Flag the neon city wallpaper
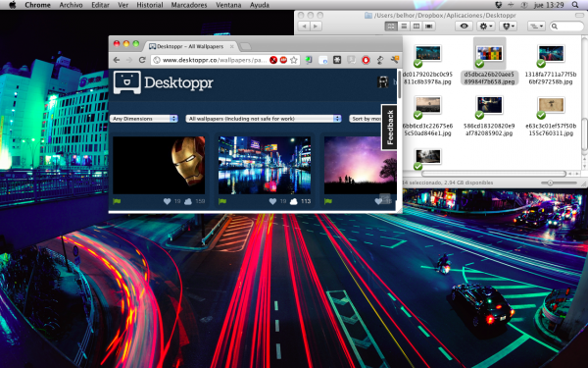 pos(222,201)
